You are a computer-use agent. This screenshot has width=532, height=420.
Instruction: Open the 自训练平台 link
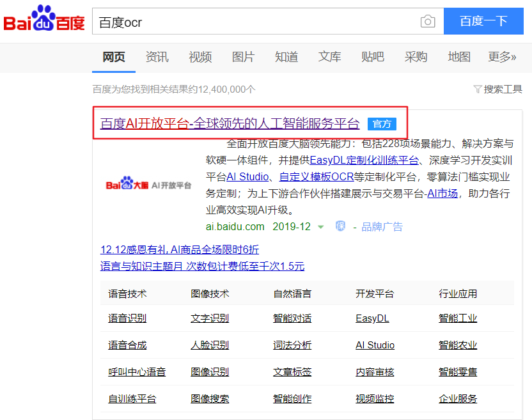pyautogui.click(x=132, y=399)
